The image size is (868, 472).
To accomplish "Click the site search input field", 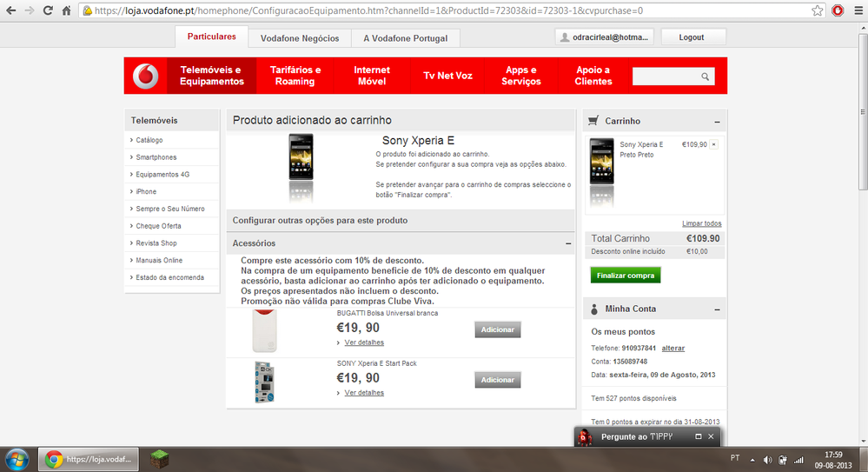I will coord(666,77).
